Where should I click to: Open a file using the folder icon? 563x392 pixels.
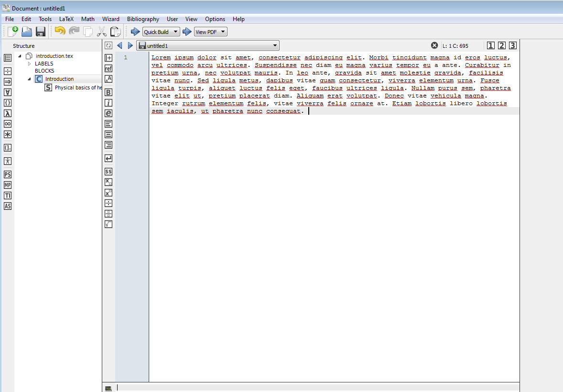pos(27,32)
